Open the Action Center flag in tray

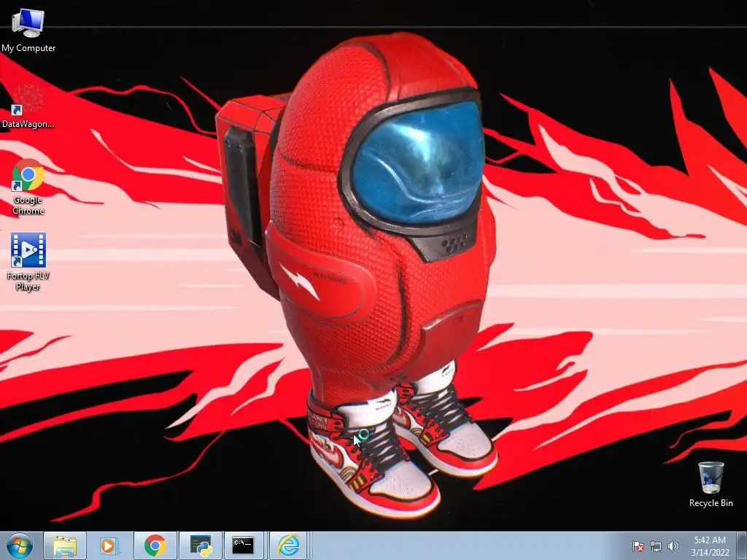pos(638,546)
